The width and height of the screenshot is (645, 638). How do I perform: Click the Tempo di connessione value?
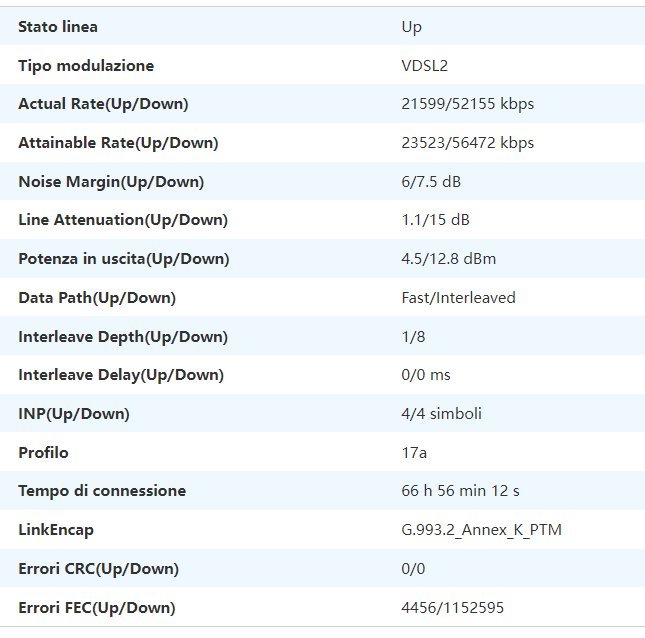point(460,491)
